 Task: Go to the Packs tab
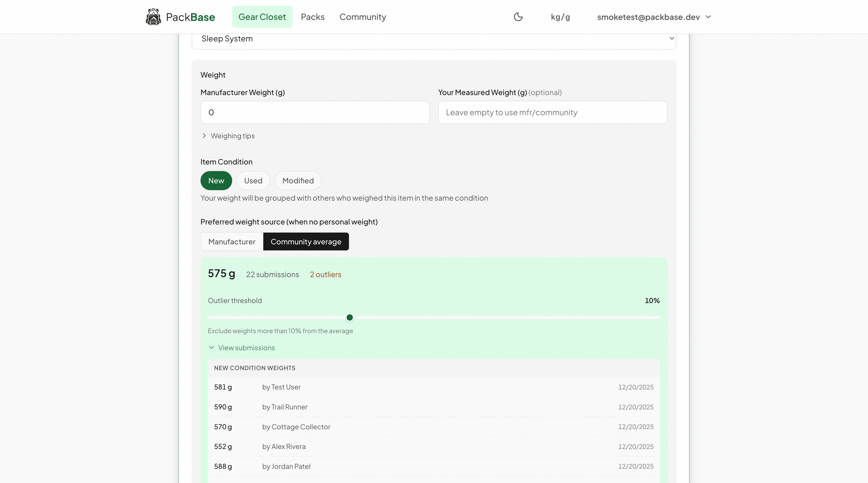pyautogui.click(x=312, y=17)
